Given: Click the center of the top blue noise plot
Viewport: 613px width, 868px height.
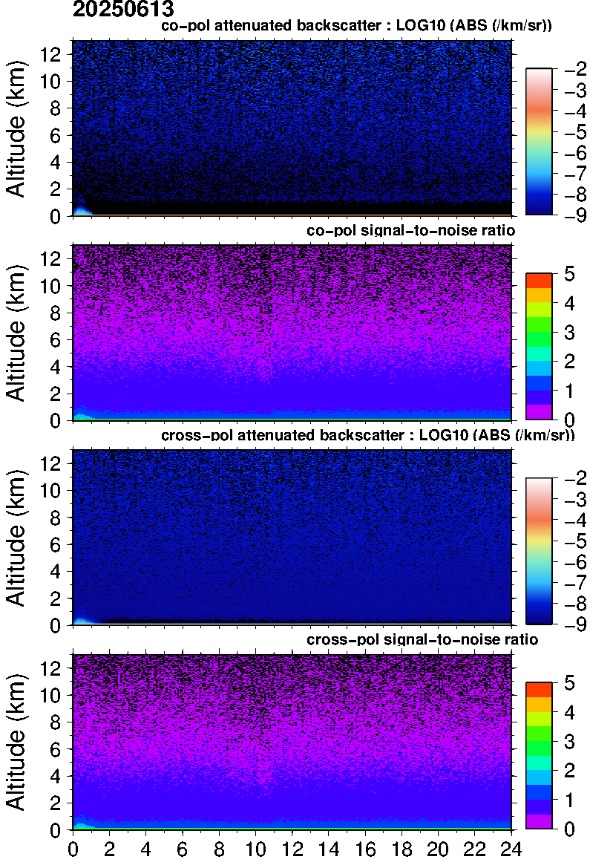Looking at the screenshot, I should tap(292, 128).
